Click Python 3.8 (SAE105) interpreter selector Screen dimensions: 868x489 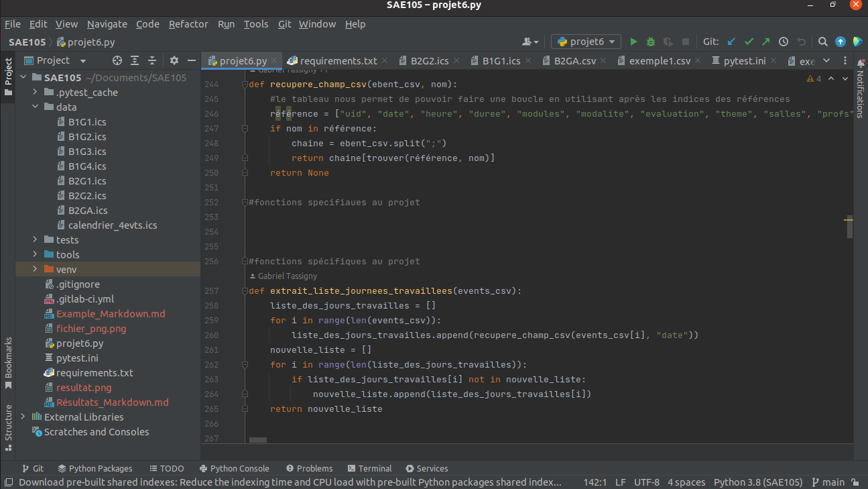758,482
